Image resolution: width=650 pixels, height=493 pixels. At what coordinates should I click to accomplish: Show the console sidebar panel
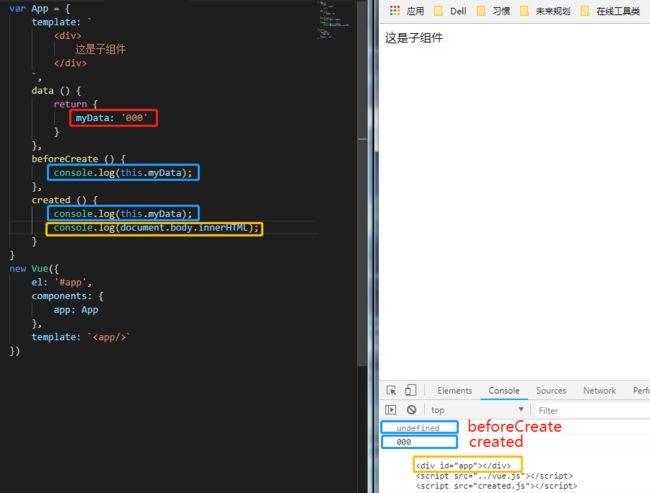(x=390, y=410)
